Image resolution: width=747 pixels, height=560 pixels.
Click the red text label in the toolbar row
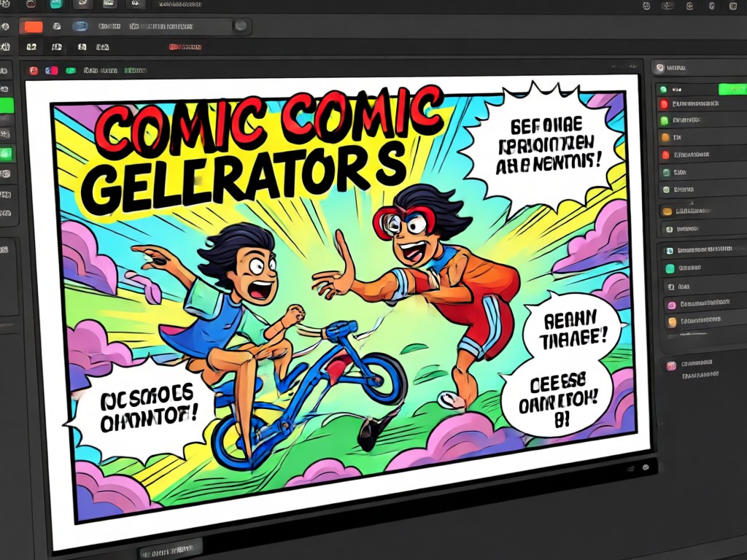[185, 47]
